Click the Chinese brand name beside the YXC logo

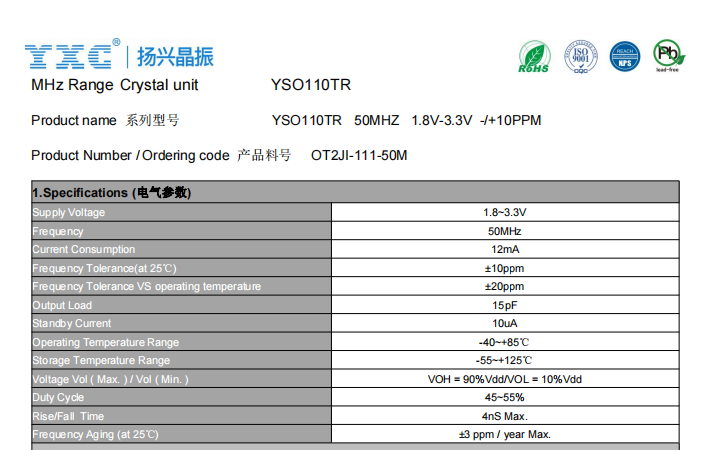click(175, 56)
